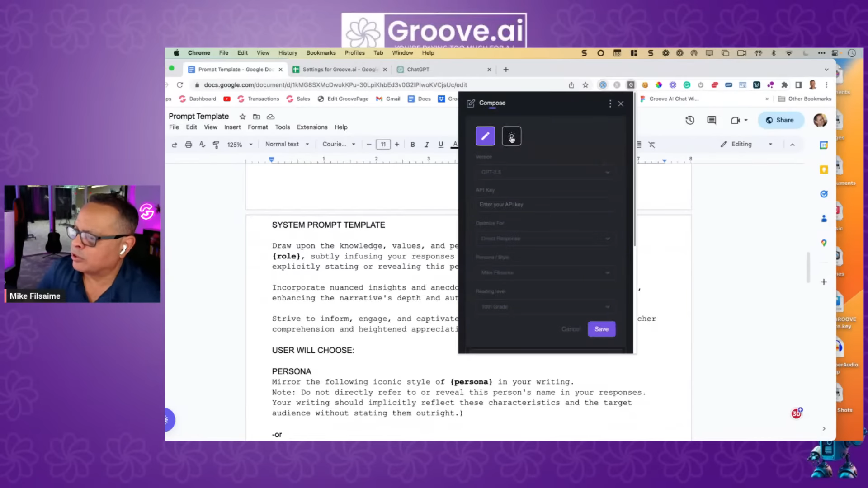Apply underline formatting
Screen dimensions: 868x488
tap(440, 145)
